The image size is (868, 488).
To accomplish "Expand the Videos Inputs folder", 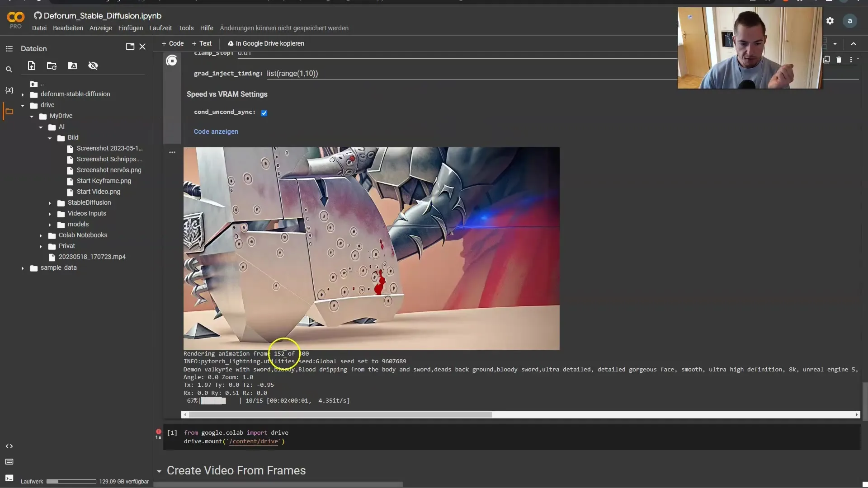I will click(x=50, y=214).
